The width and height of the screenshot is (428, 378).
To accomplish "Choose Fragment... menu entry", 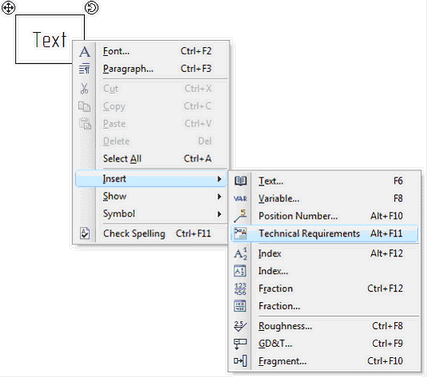I will 324,361.
